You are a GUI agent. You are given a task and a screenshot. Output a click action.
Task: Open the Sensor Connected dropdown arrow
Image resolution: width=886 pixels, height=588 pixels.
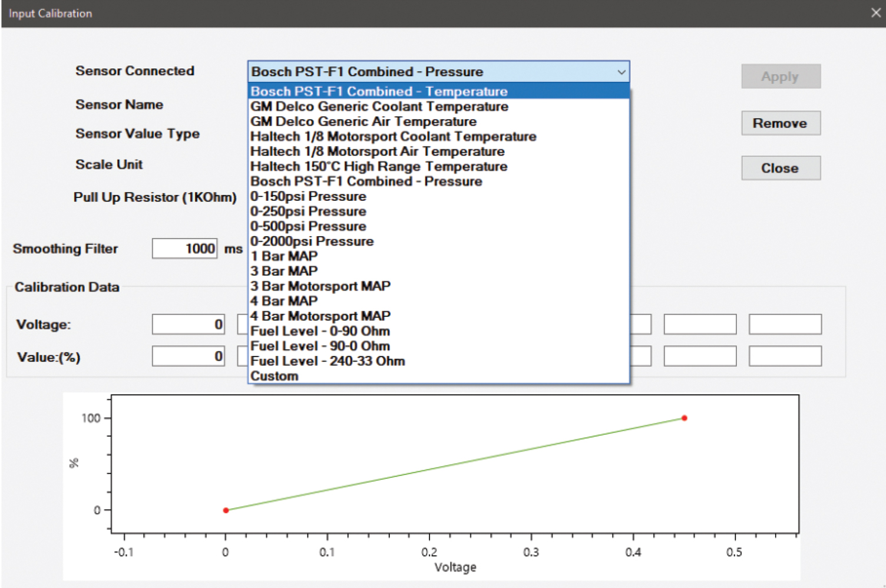pyautogui.click(x=621, y=72)
